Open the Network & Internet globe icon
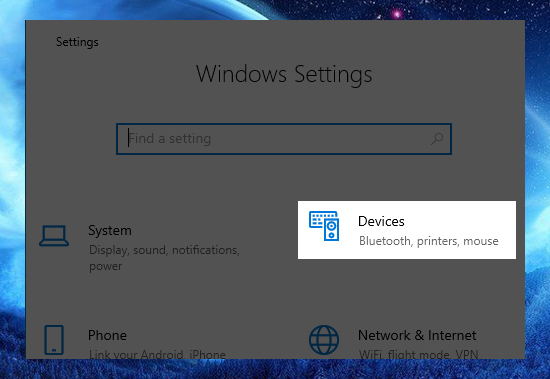550x379 pixels. (x=324, y=340)
